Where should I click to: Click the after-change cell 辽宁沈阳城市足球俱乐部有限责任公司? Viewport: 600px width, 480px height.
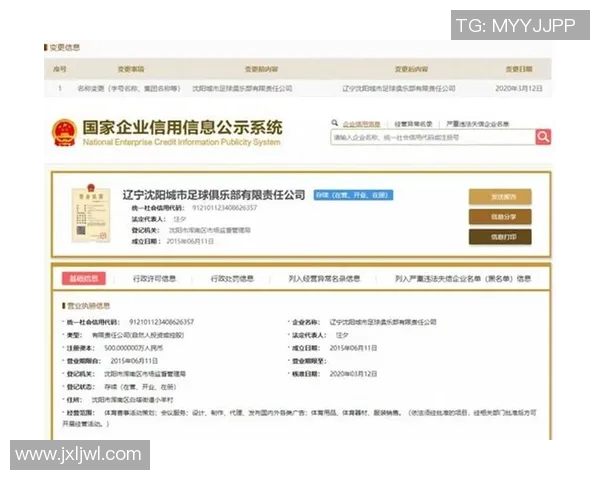click(399, 88)
